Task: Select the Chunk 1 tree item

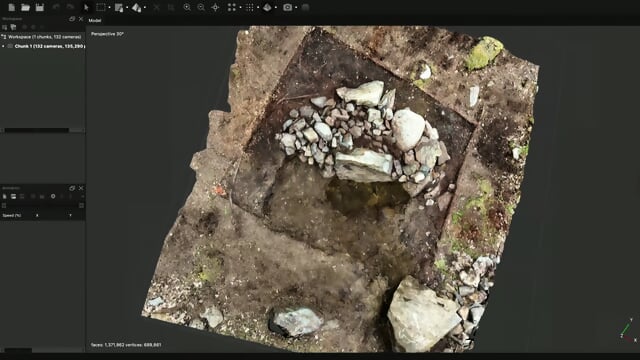Action: [49, 46]
